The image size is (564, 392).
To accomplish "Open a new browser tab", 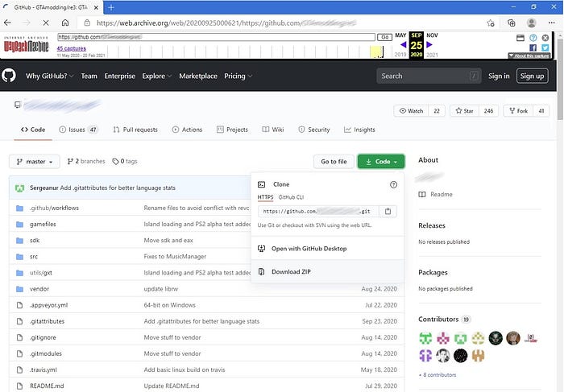I will coord(111,7).
